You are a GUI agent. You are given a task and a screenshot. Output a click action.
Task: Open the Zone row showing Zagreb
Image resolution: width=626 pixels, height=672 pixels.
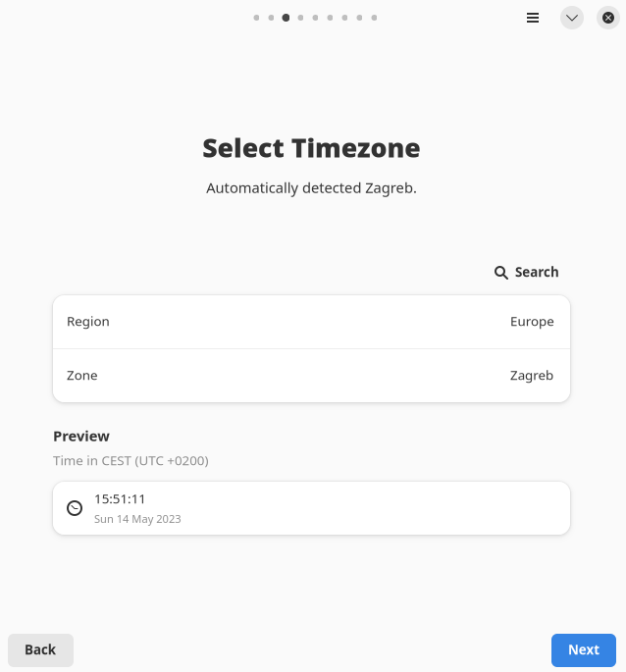click(x=311, y=376)
